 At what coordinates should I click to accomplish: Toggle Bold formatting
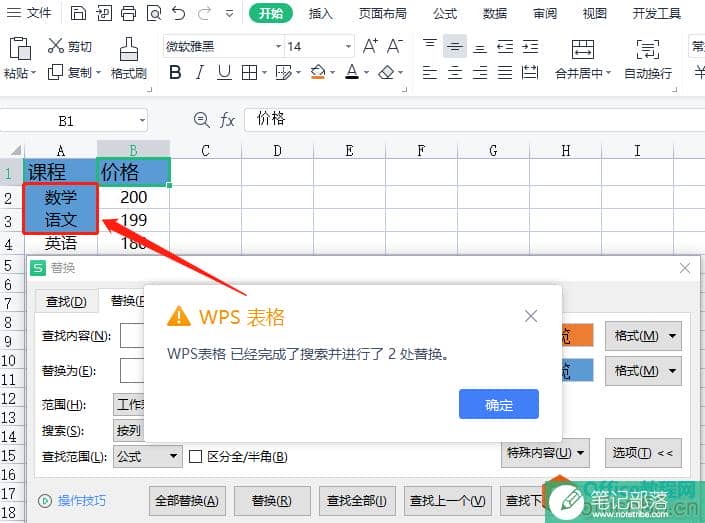(x=175, y=72)
